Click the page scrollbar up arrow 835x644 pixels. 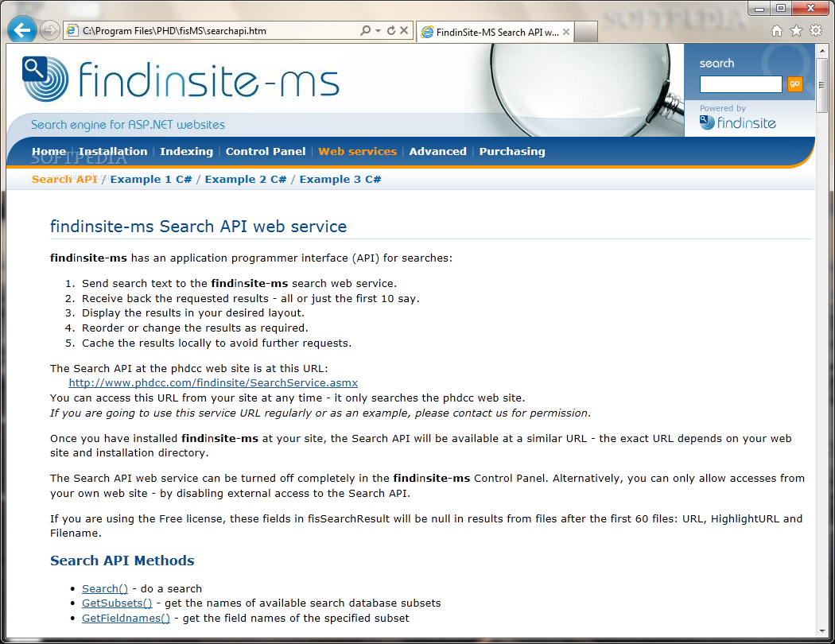(821, 51)
